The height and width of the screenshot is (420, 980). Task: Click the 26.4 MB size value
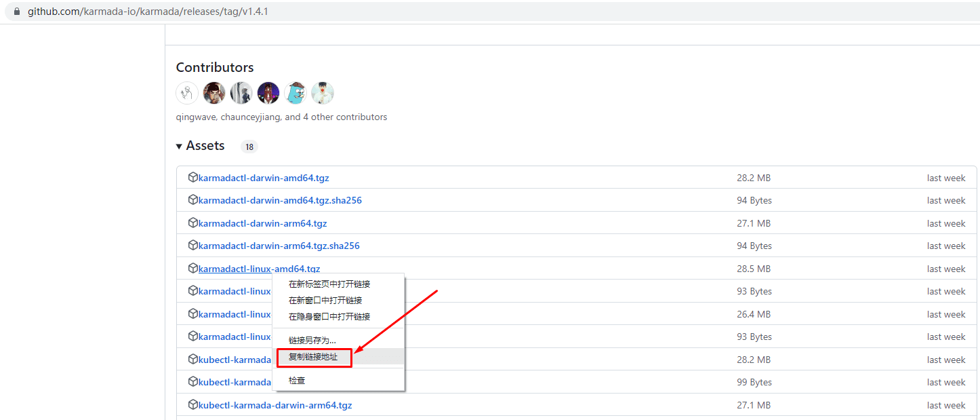pos(754,314)
